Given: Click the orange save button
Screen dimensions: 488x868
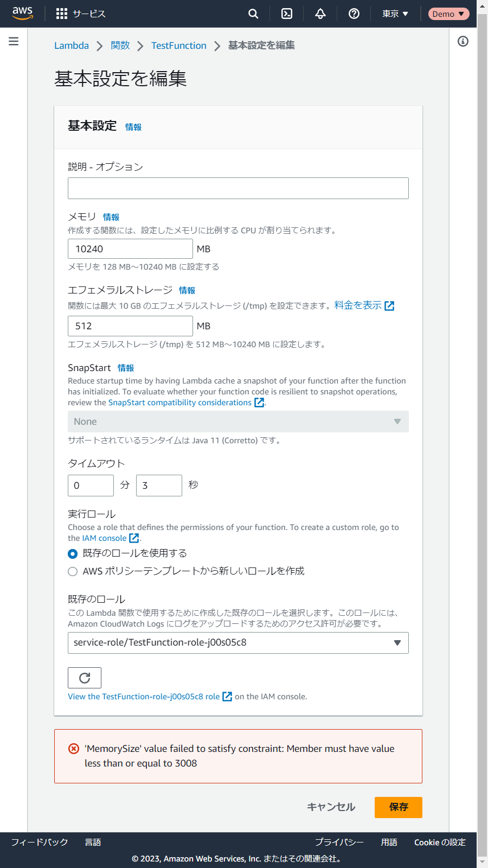Looking at the screenshot, I should tap(398, 807).
